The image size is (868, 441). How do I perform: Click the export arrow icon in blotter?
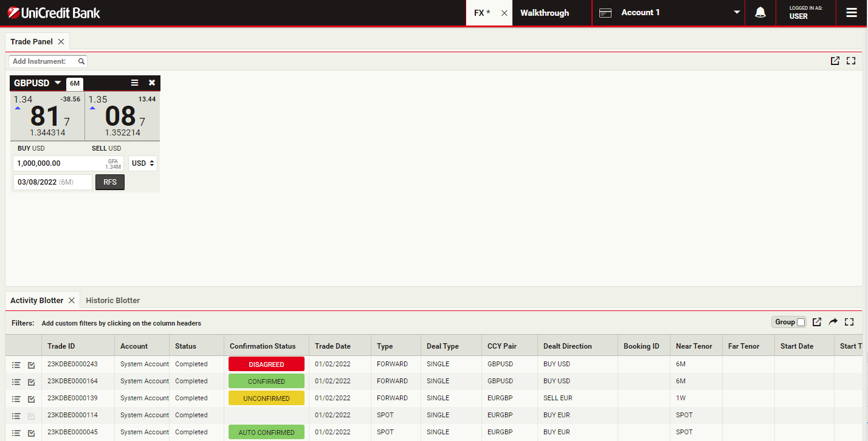(833, 322)
